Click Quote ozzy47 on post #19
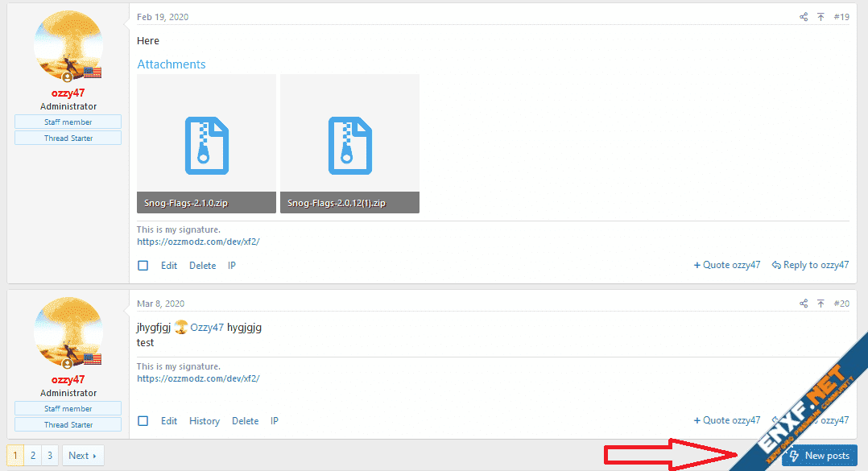This screenshot has width=868, height=471. [x=727, y=265]
